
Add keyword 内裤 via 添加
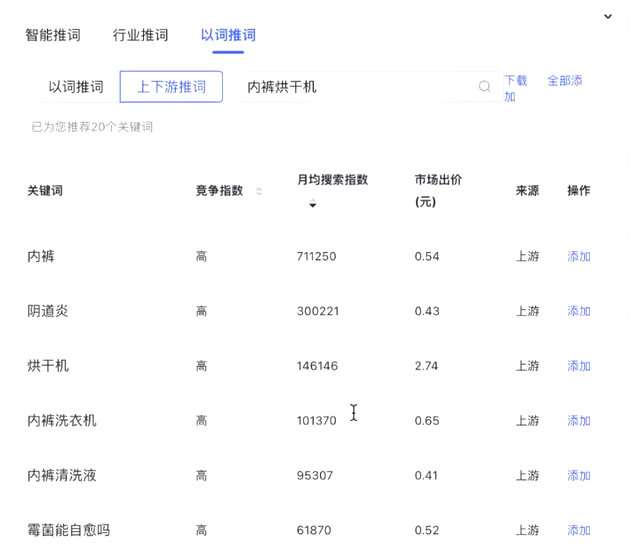pyautogui.click(x=579, y=256)
